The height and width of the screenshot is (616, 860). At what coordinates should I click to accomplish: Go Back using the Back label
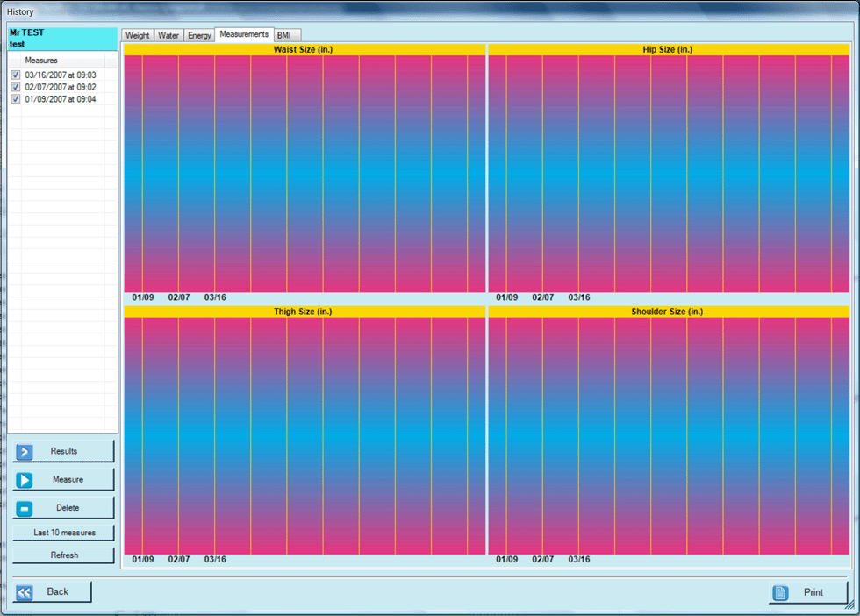[58, 591]
